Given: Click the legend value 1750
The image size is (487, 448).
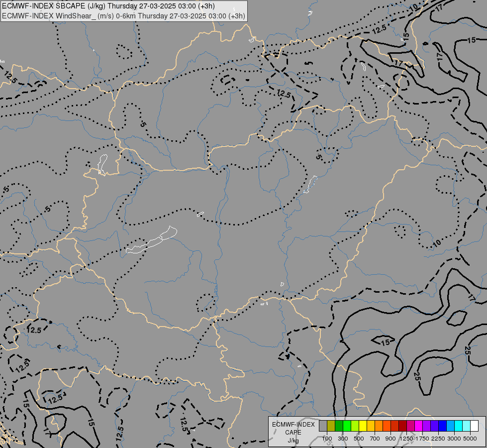Looking at the screenshot, I should [x=422, y=439].
